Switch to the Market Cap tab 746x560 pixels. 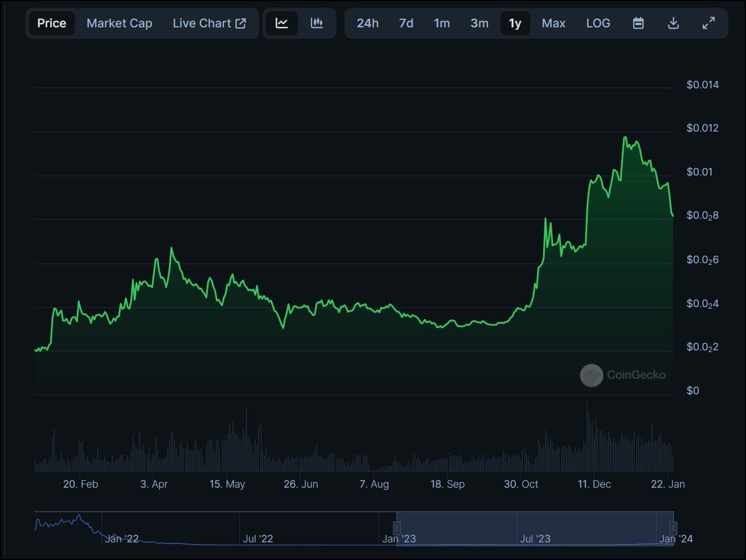pos(119,23)
